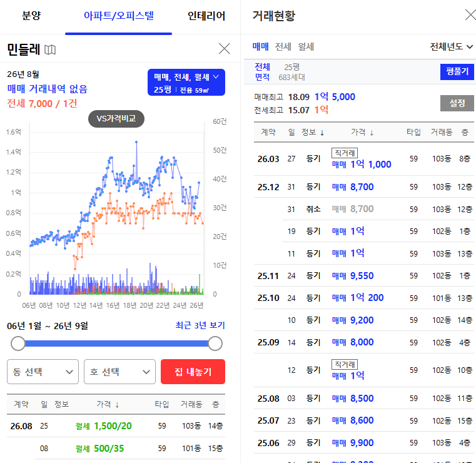Click the left handle of date range slider
The image size is (476, 463).
point(18,343)
